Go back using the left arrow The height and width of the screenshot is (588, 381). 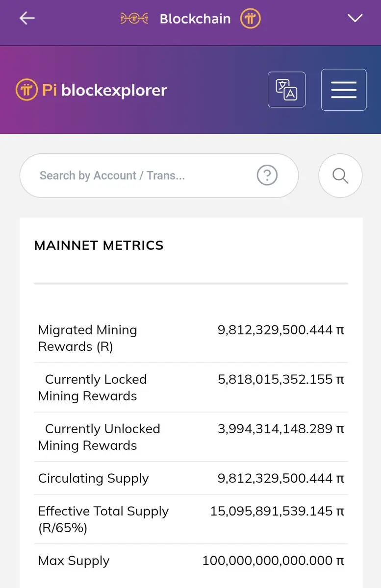27,19
